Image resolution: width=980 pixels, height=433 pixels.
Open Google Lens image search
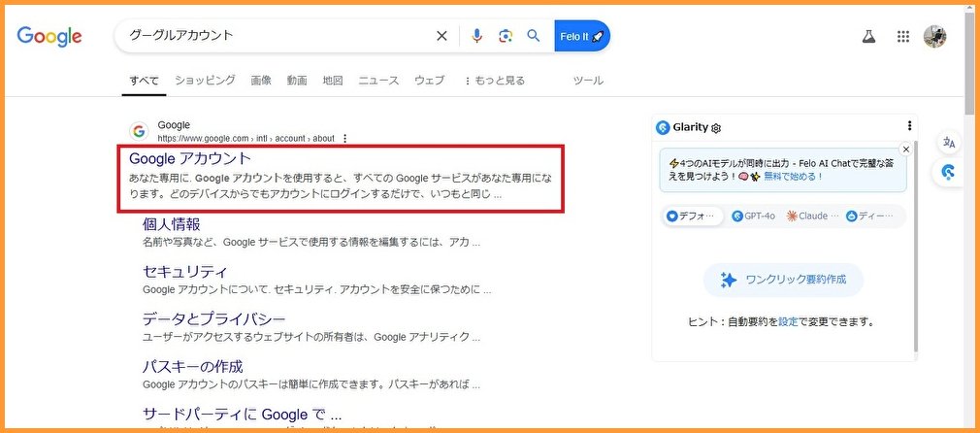506,36
